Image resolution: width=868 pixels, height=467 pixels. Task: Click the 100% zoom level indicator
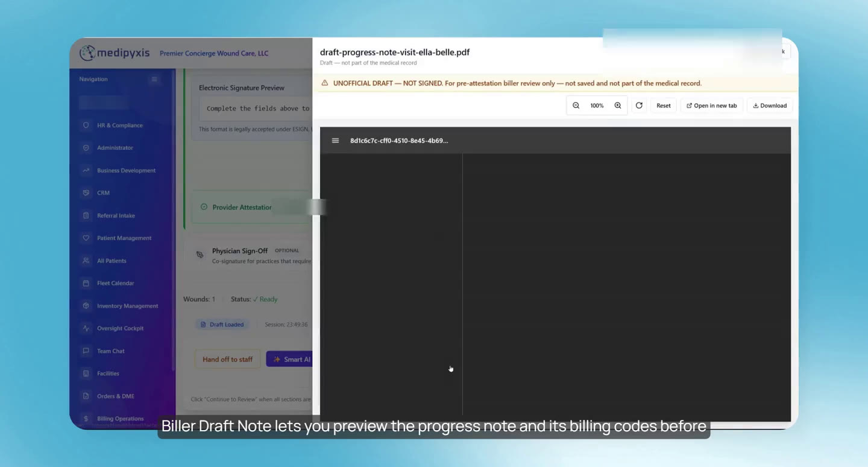[597, 106]
